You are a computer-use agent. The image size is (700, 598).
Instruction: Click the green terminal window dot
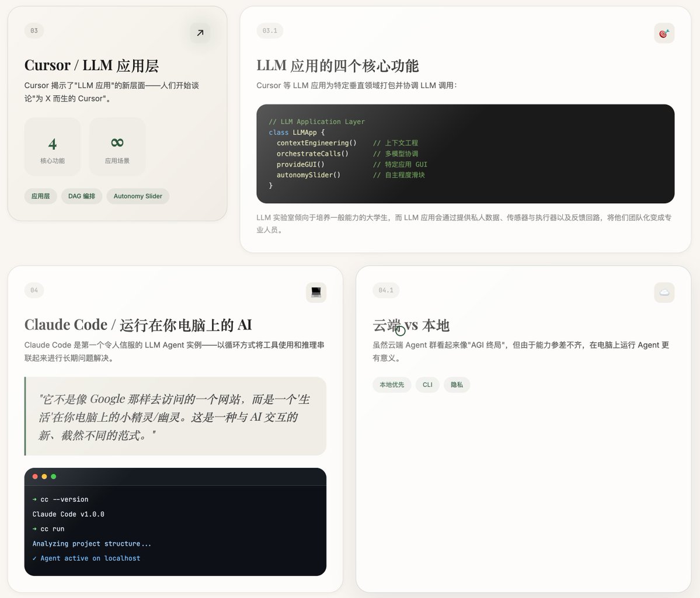coord(54,477)
